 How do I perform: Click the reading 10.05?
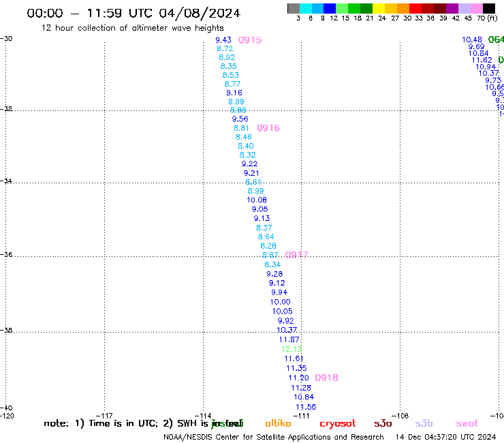[x=283, y=311]
